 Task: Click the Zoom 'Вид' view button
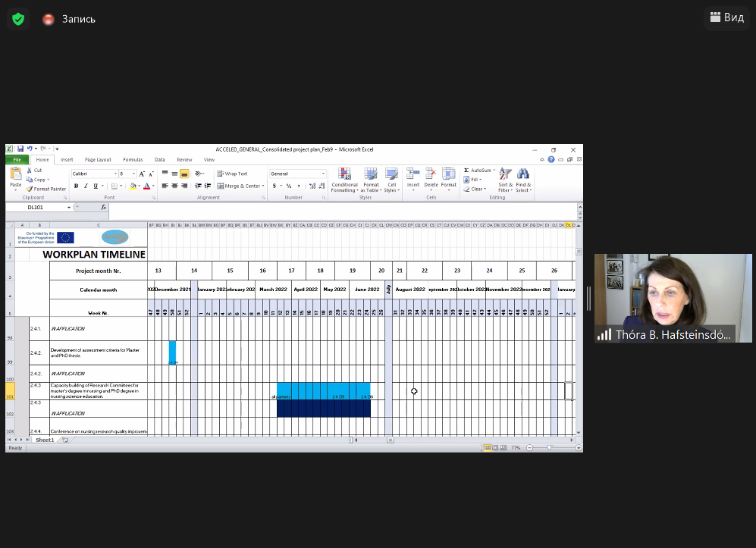pos(726,17)
